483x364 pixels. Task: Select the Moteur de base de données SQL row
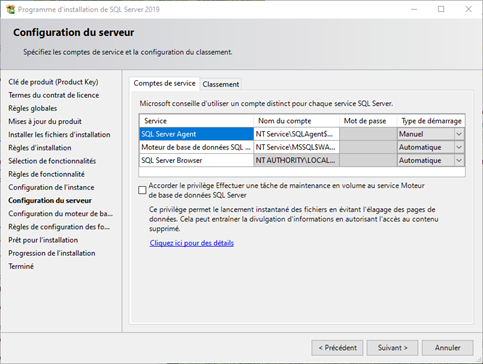pos(196,147)
